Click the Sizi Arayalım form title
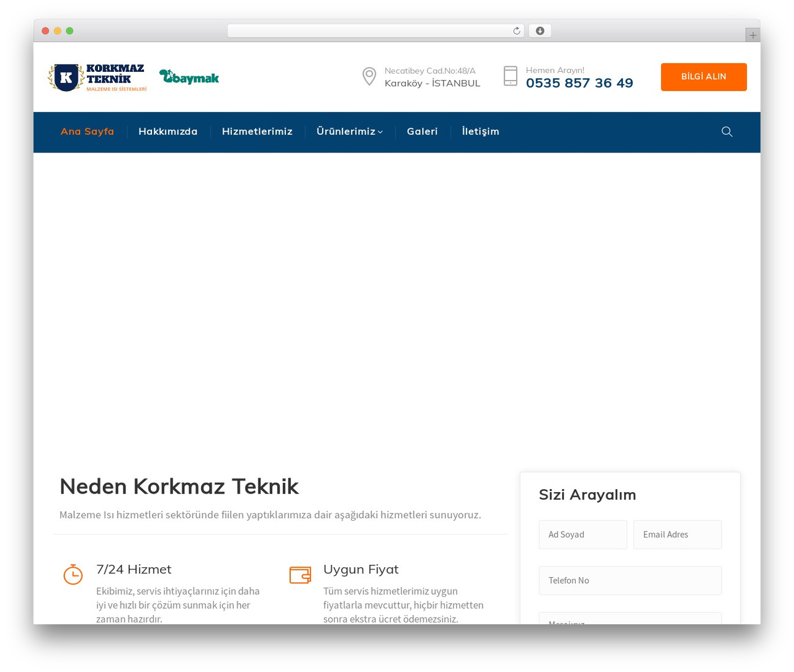 pyautogui.click(x=587, y=495)
